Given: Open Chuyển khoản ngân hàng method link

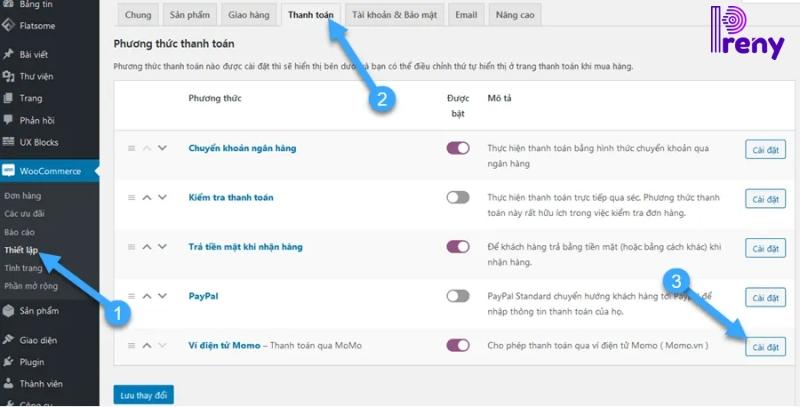Looking at the screenshot, I should (x=242, y=148).
